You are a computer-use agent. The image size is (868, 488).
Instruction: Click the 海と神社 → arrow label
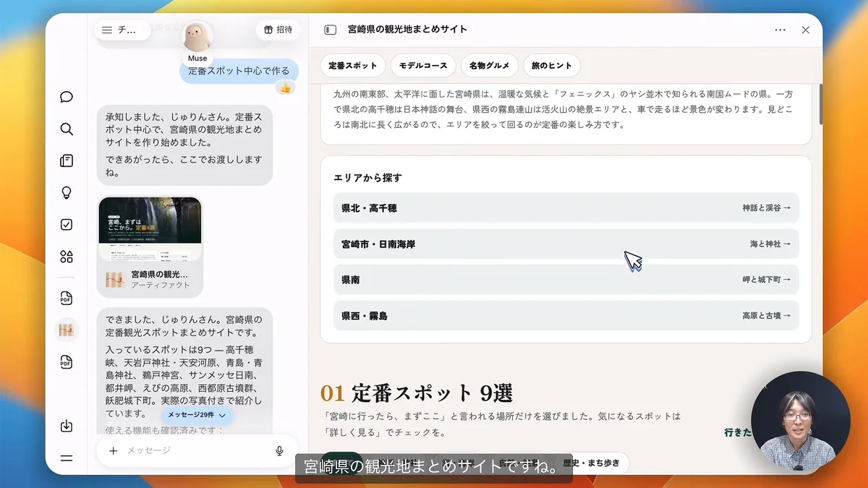coord(770,244)
